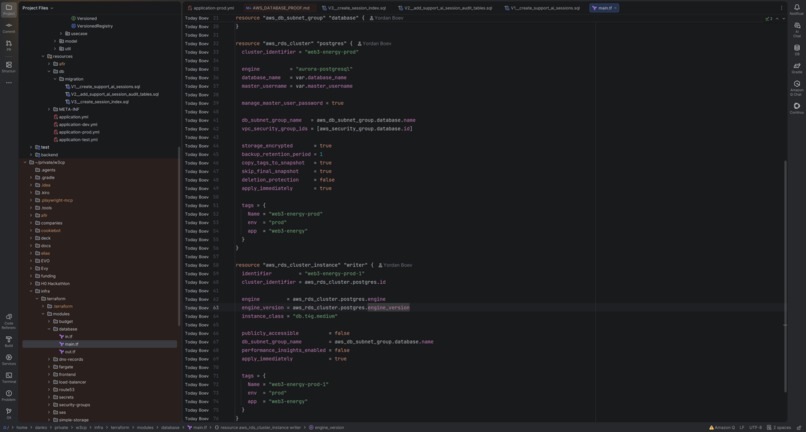Open the Project tool window icon
806x432 pixels.
click(9, 9)
